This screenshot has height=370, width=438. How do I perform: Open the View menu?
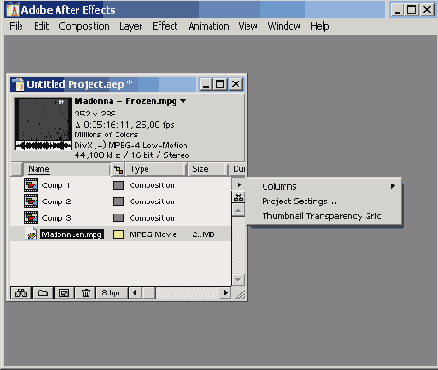[x=248, y=26]
